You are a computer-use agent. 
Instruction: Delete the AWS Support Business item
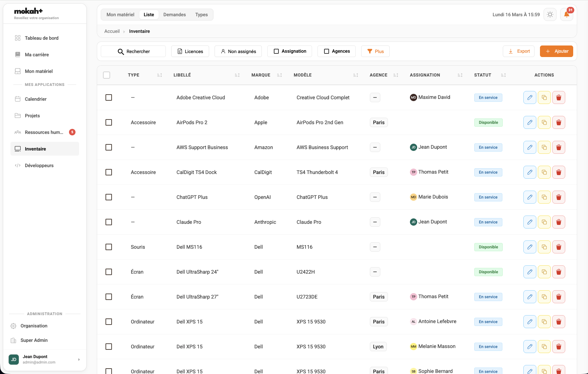(x=558, y=147)
